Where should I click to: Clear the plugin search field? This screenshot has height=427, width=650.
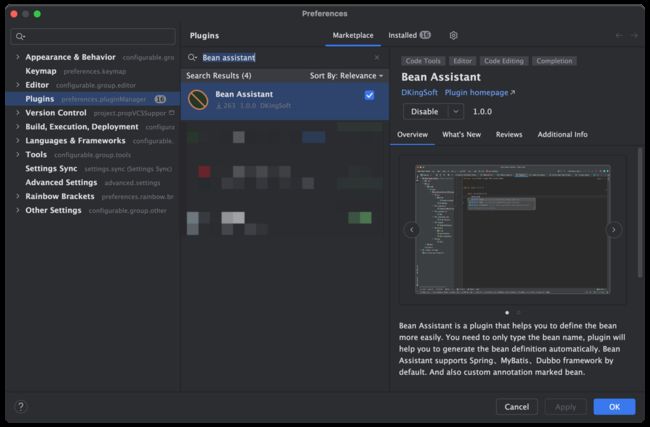[376, 57]
